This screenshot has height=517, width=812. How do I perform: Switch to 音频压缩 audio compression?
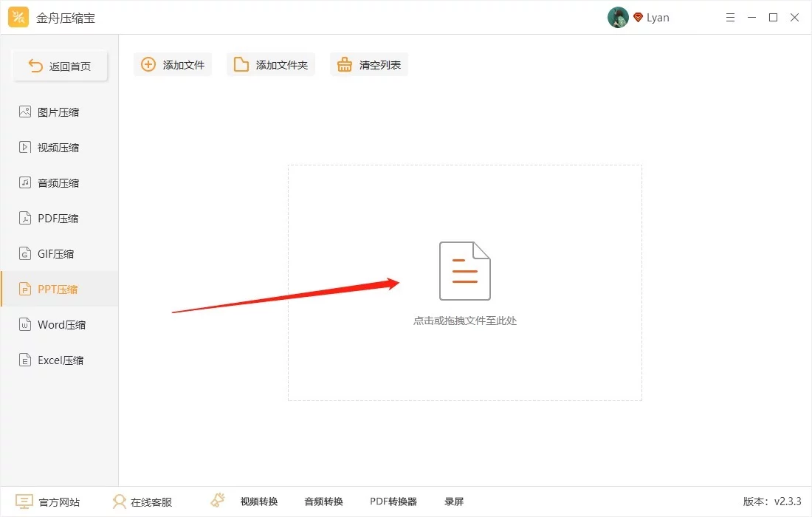60,183
